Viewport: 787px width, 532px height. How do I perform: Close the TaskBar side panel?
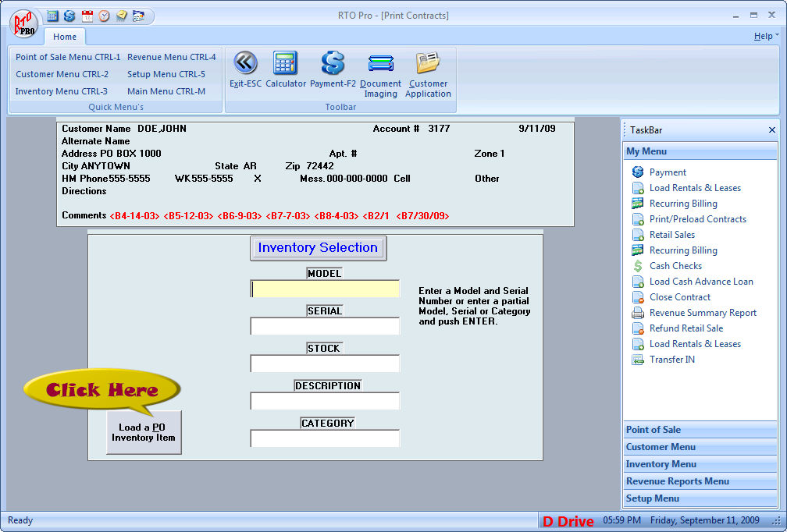(771, 130)
